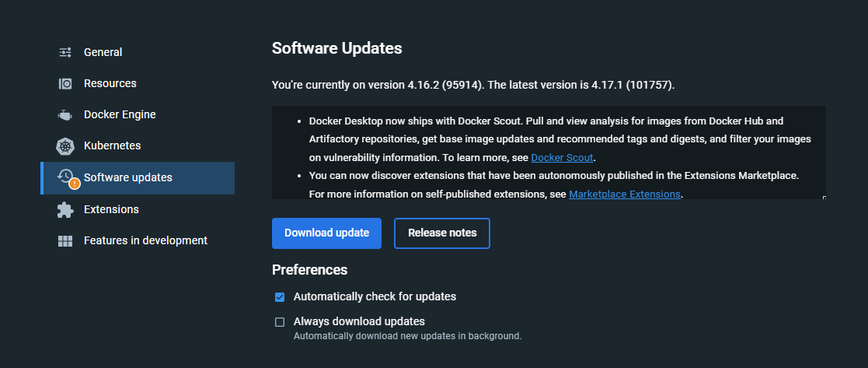The image size is (868, 368).
Task: Open the Marketplace Extensions link
Action: [625, 195]
